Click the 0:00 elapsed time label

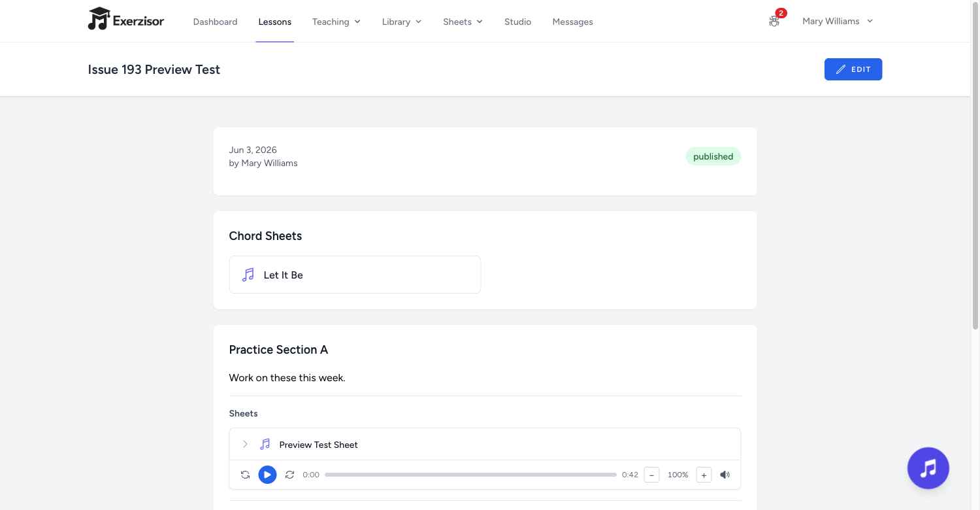click(x=311, y=475)
